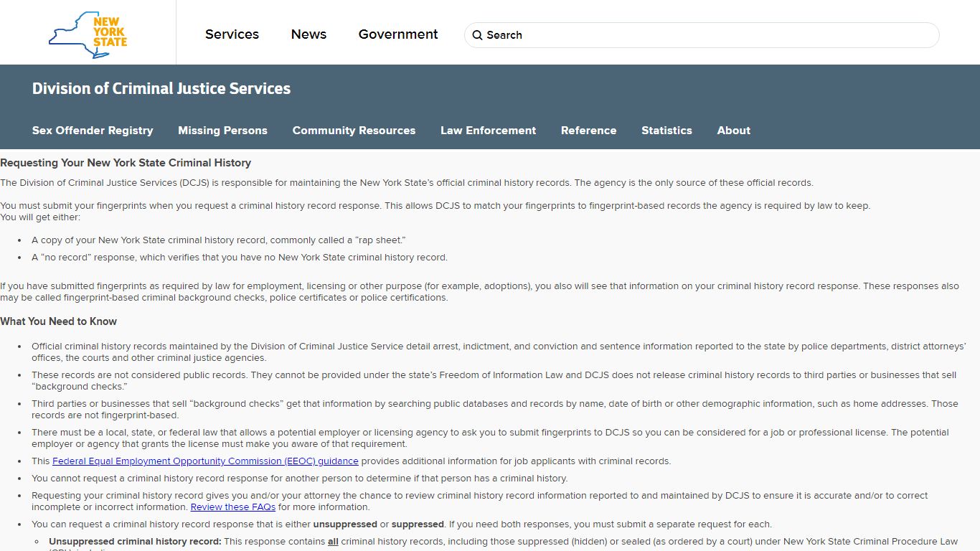Open the Community Resources menu item
This screenshot has width=980, height=551.
[354, 131]
